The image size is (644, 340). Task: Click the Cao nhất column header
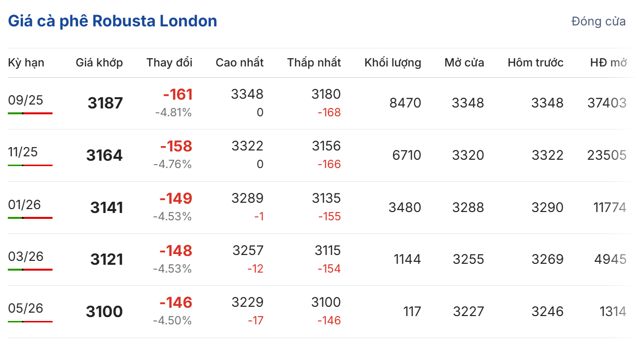pyautogui.click(x=240, y=63)
